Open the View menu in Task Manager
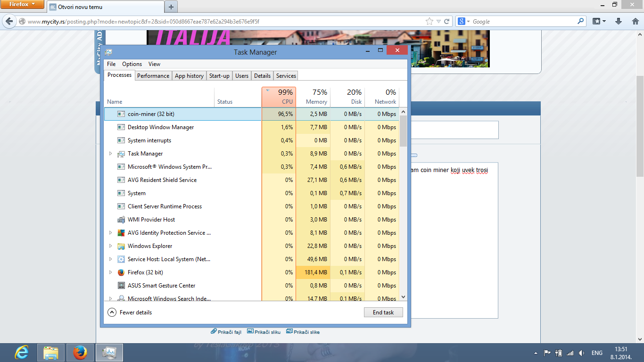This screenshot has height=362, width=644. 154,64
